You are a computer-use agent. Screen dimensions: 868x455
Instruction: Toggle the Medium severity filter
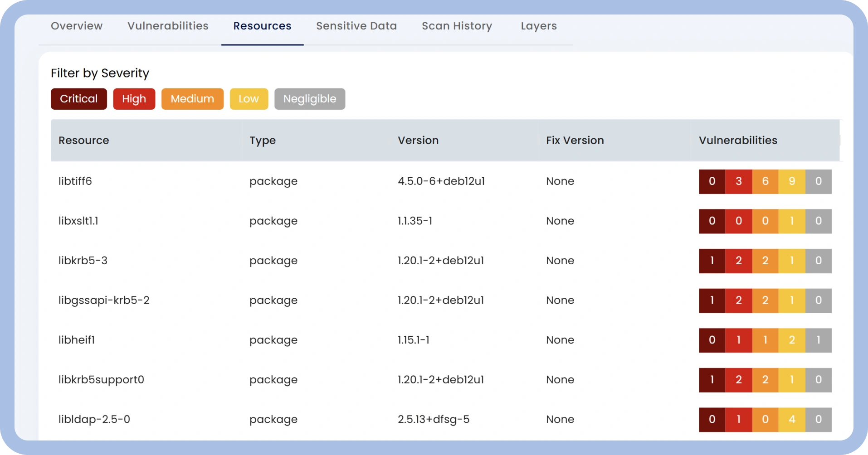coord(192,99)
